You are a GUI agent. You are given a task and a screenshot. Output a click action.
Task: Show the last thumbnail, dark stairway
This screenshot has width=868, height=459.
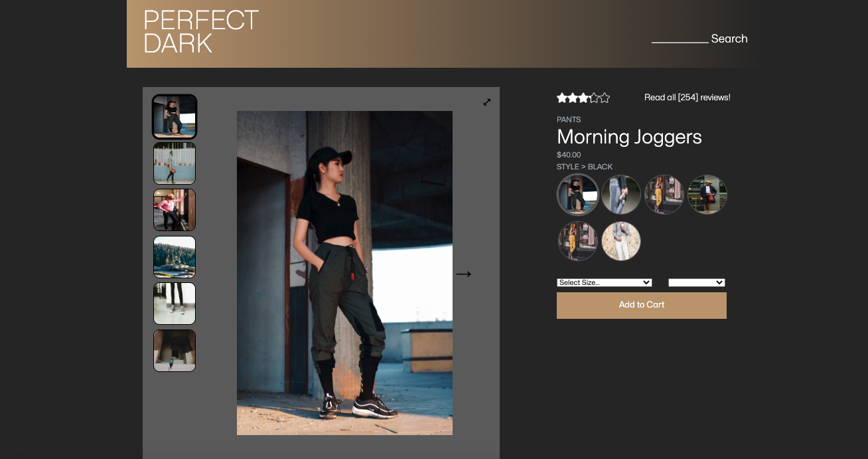point(175,351)
